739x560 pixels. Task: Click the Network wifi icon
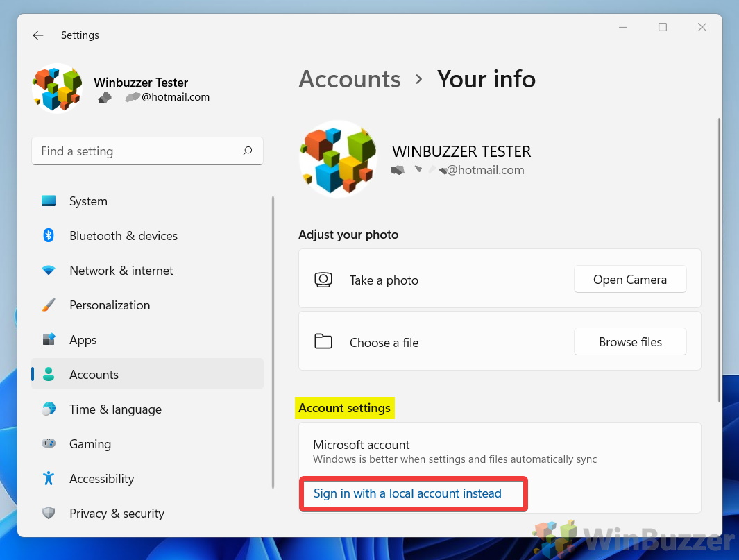[x=49, y=270]
